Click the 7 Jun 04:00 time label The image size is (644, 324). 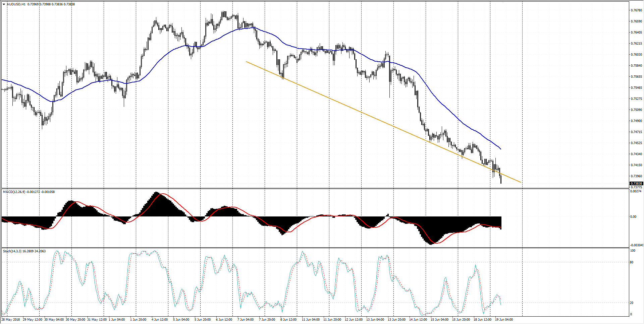tap(246, 320)
